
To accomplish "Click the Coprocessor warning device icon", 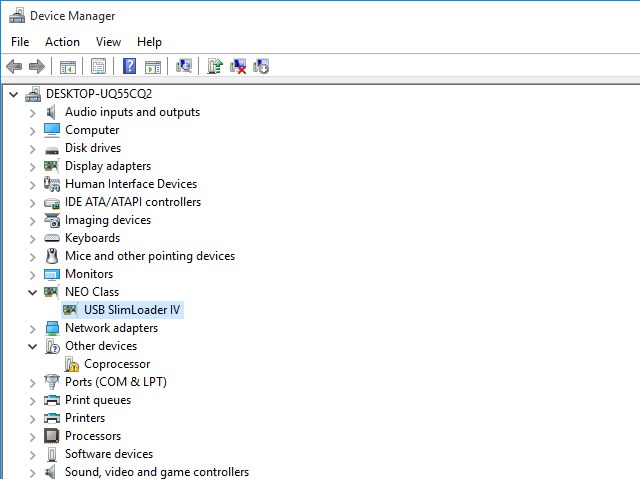I will pyautogui.click(x=72, y=364).
